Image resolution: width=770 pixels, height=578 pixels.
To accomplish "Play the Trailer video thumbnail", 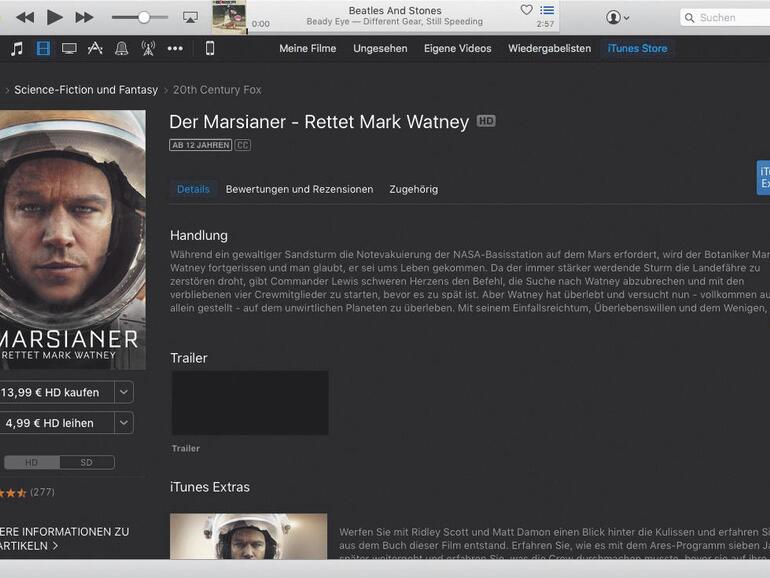I will (x=250, y=403).
